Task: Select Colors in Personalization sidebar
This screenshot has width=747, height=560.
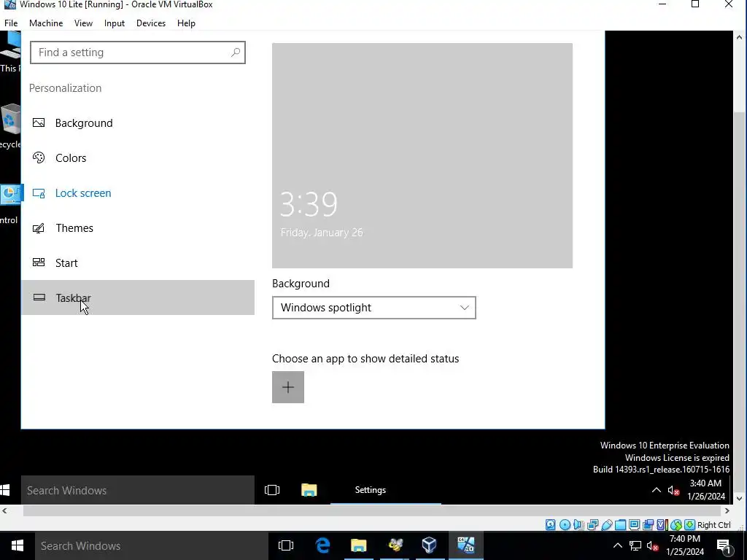Action: coord(138,157)
